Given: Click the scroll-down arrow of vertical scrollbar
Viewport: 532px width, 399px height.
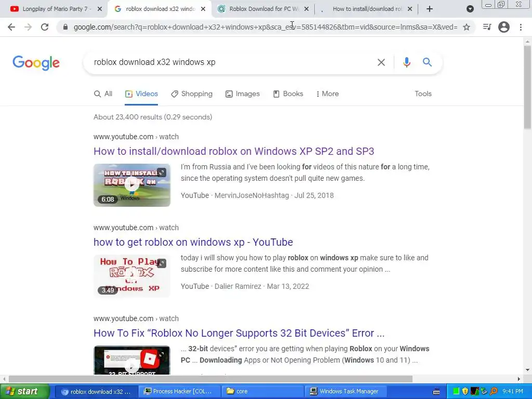Looking at the screenshot, I should tap(527, 370).
